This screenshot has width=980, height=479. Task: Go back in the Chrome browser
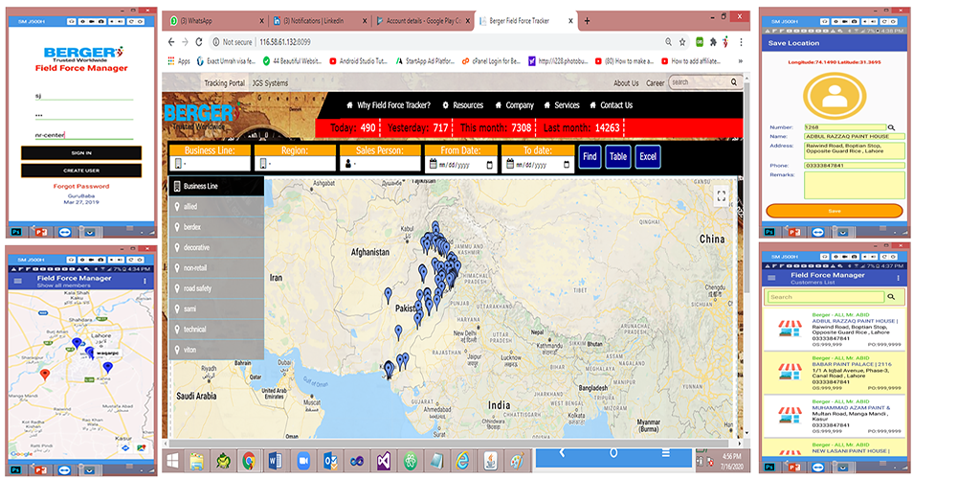(171, 42)
